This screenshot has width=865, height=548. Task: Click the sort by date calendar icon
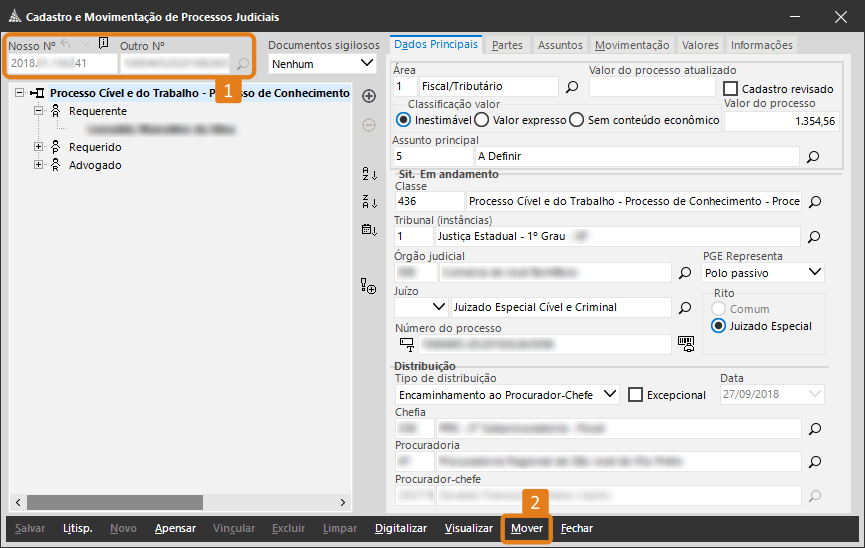point(368,229)
